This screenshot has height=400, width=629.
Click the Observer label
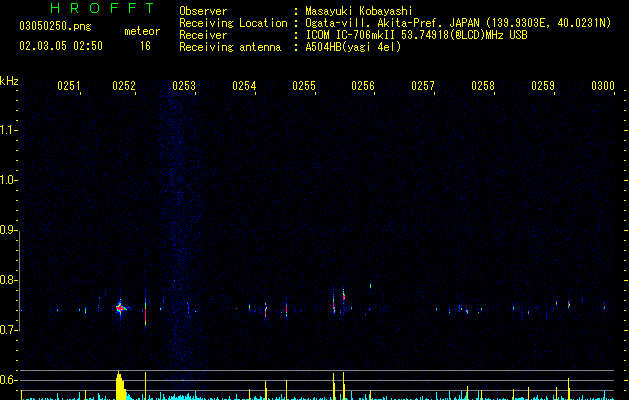[x=203, y=11]
